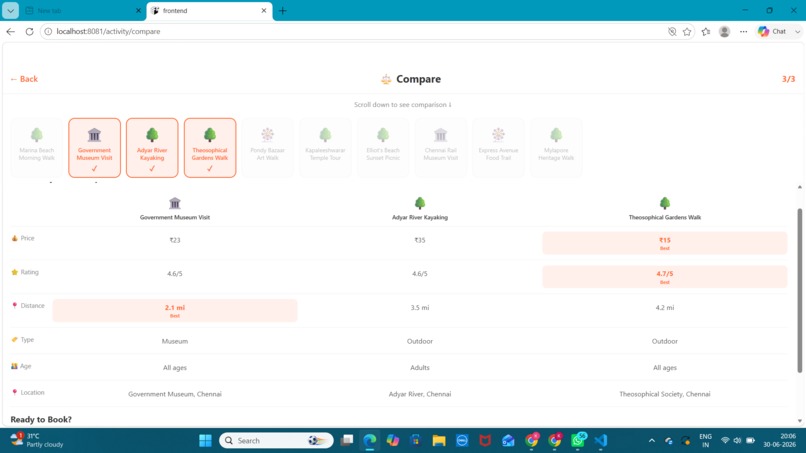
Task: Reload the page
Action: coord(29,31)
